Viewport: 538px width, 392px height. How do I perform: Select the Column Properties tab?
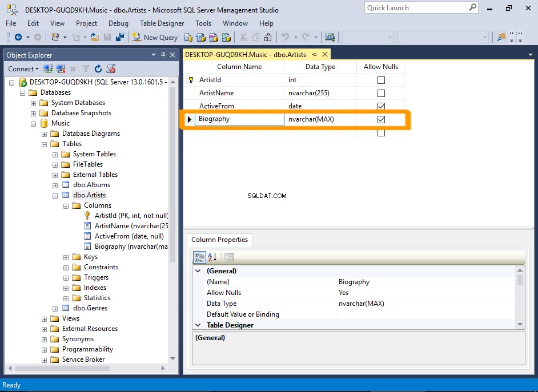(x=219, y=240)
